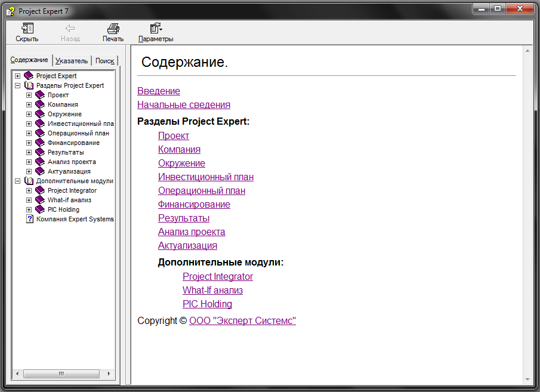The width and height of the screenshot is (540, 392).
Task: Open the Начальные сведения link
Action: pos(184,105)
